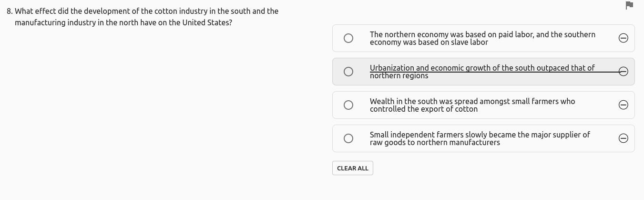The width and height of the screenshot is (644, 200).
Task: Eliminate the paid labor and slave labor answer
Action: [x=623, y=38]
